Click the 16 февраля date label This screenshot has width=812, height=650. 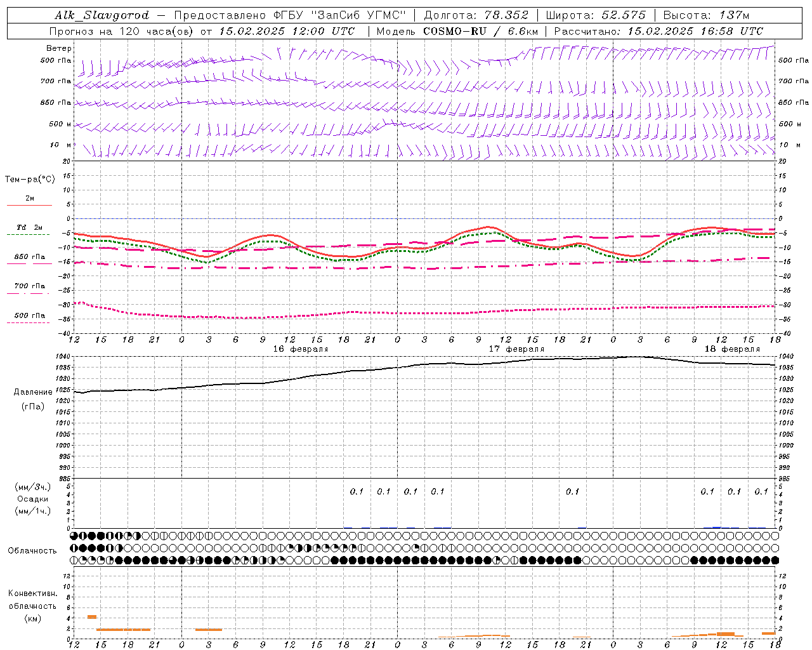pos(301,349)
